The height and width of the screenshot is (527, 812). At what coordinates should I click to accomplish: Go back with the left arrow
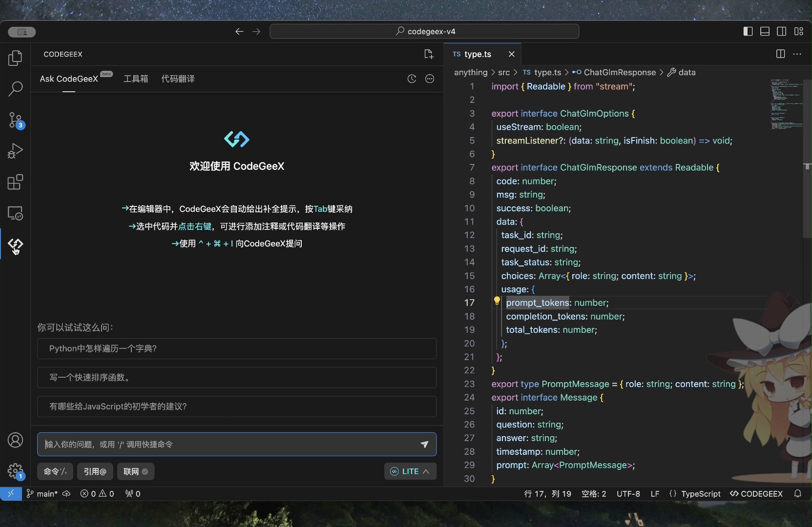click(x=239, y=31)
